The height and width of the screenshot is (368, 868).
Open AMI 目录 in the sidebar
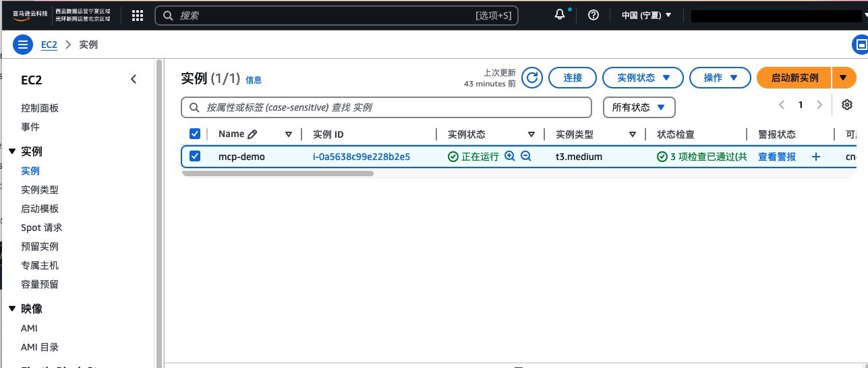pos(40,347)
